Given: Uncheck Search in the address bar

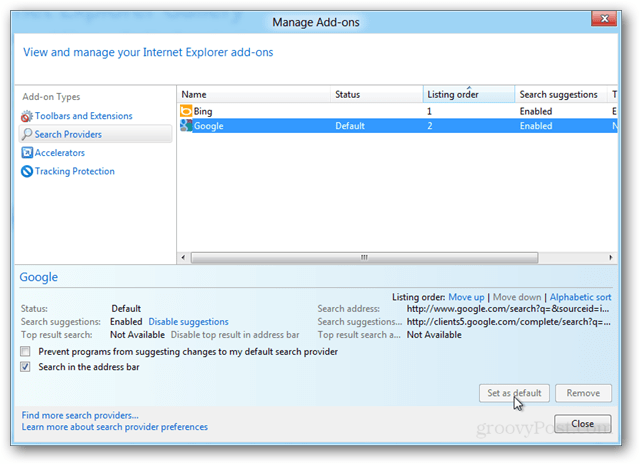Looking at the screenshot, I should click(25, 366).
